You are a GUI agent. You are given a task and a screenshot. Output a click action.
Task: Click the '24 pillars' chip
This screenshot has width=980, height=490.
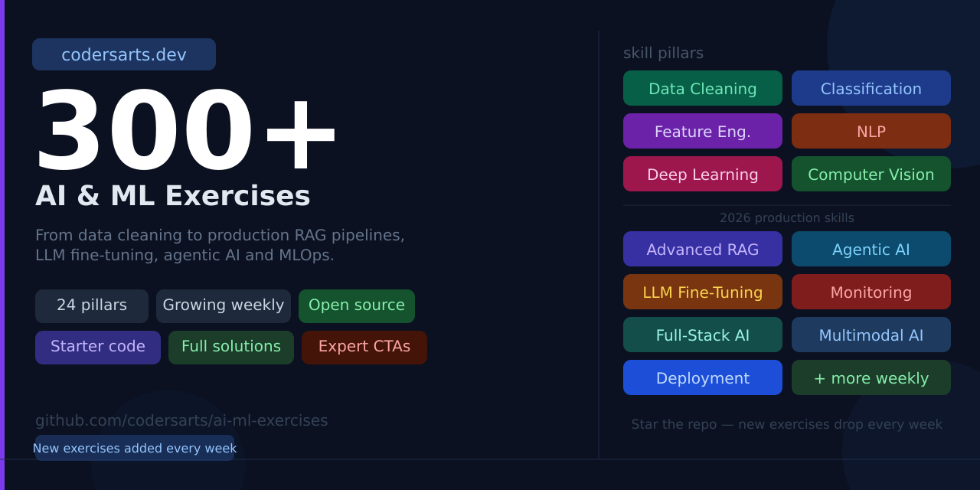[92, 305]
